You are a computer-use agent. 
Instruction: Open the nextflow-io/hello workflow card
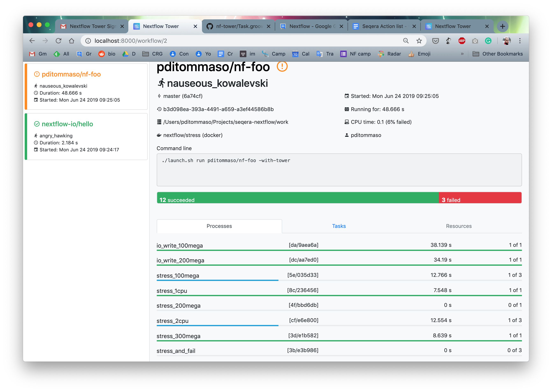pos(67,124)
